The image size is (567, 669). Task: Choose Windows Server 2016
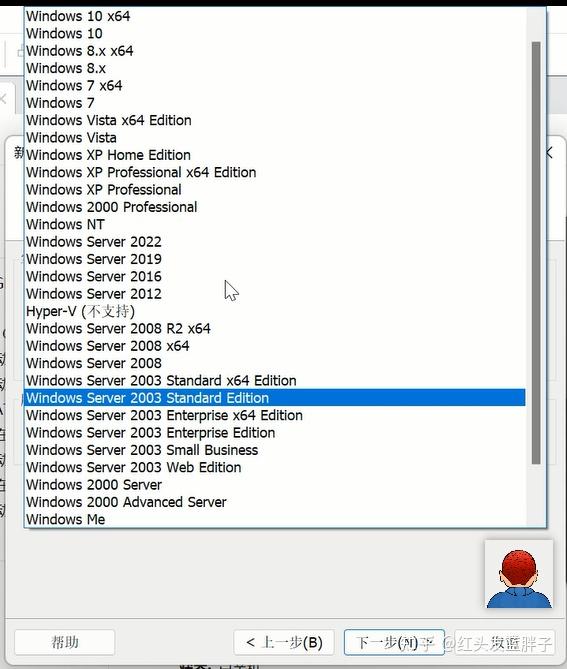tap(275, 276)
